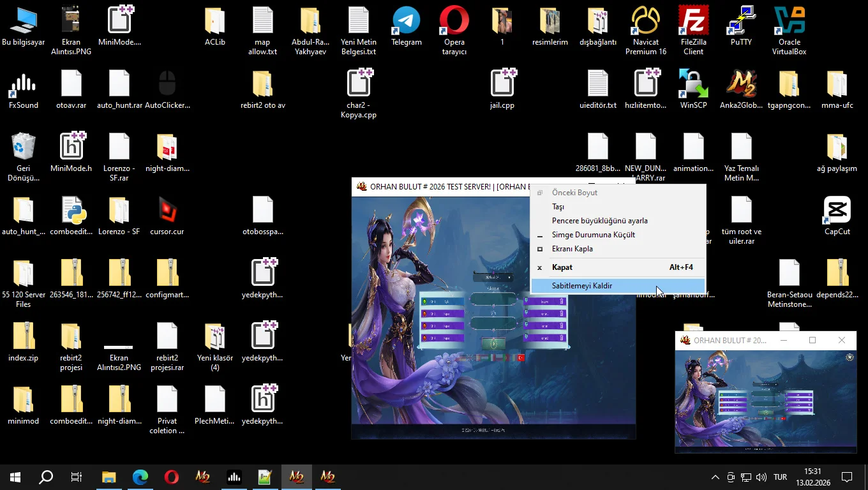Select Simge Durumuna Küçült menu entry
This screenshot has height=490, width=868.
[x=593, y=235]
